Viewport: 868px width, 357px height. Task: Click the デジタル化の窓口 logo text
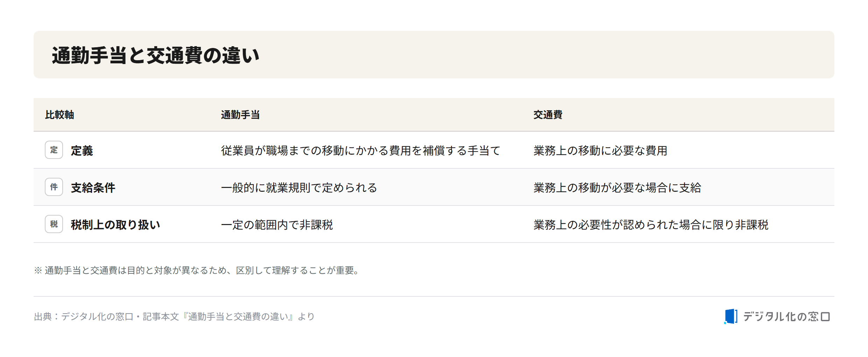[786, 316]
